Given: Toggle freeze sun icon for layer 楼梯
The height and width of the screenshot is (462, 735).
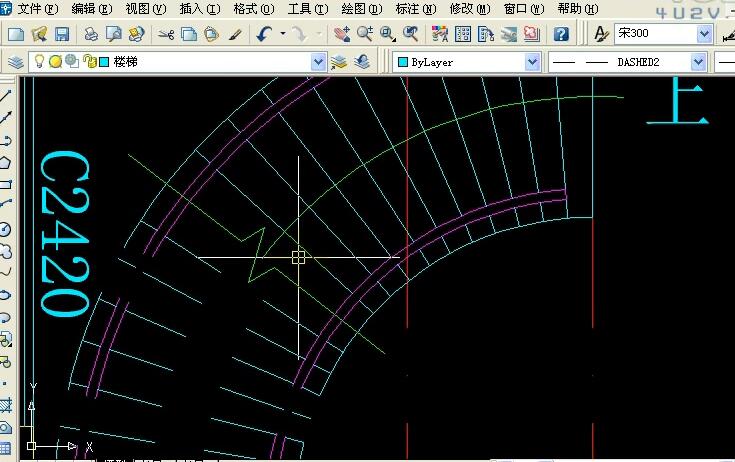Looking at the screenshot, I should tap(56, 62).
